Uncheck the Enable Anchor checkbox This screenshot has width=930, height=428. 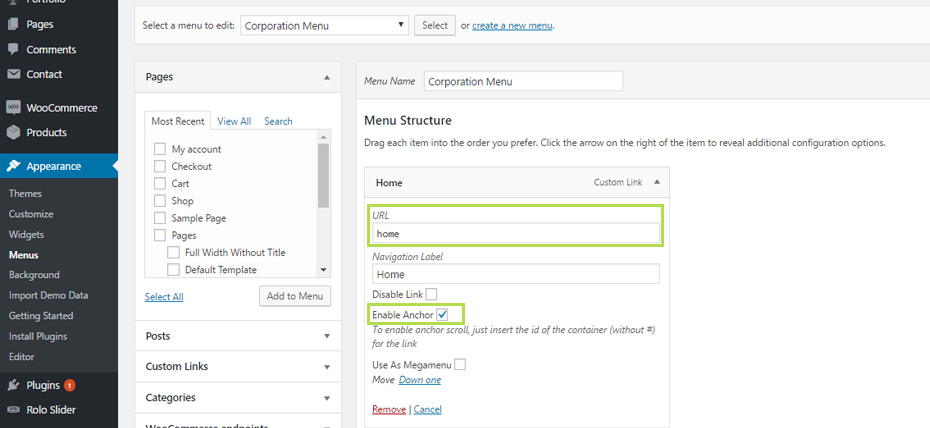click(x=442, y=315)
